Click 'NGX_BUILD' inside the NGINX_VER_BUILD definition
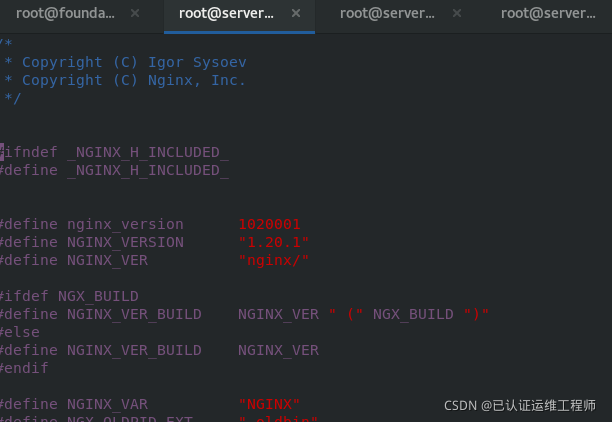 point(413,314)
